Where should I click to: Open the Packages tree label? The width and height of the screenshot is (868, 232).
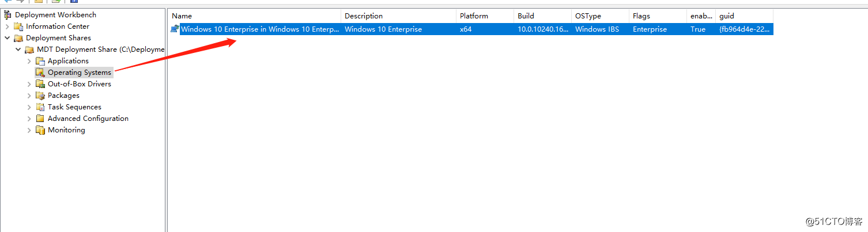coord(63,96)
